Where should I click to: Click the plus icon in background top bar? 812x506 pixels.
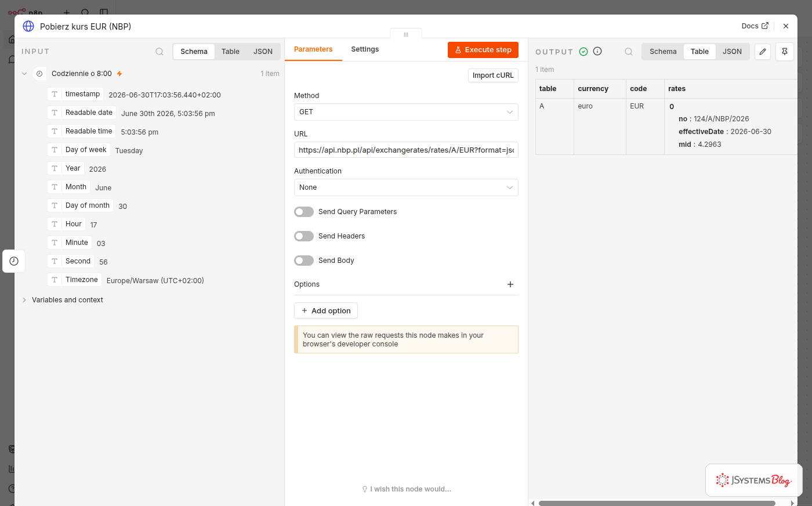click(67, 12)
